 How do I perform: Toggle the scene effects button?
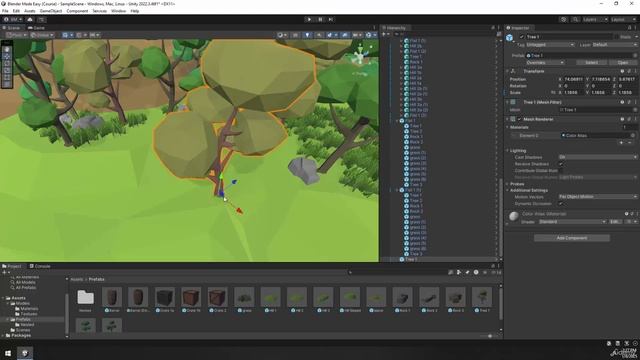331,35
